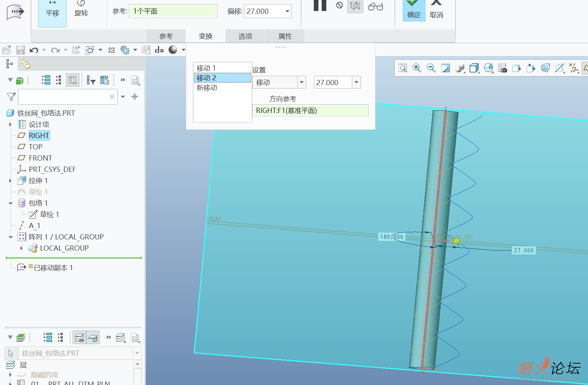
Task: Expand the 拉伸 1 tree node
Action: tap(10, 181)
